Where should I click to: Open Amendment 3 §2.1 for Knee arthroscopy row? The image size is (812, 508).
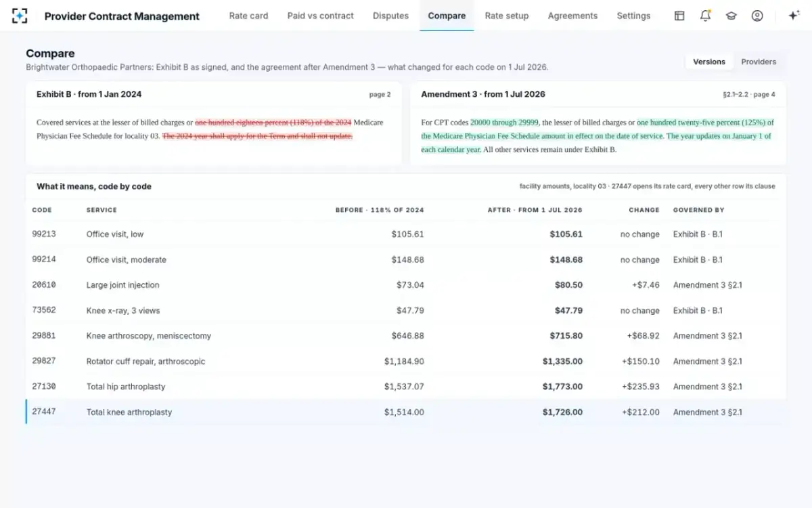pos(707,336)
